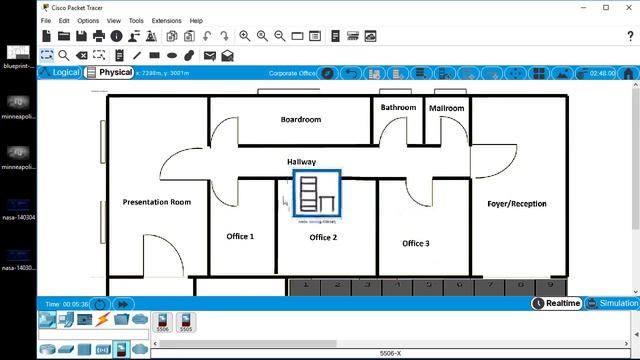640x360 pixels.
Task: Open the Activity Wizard icon
Action: point(134,36)
